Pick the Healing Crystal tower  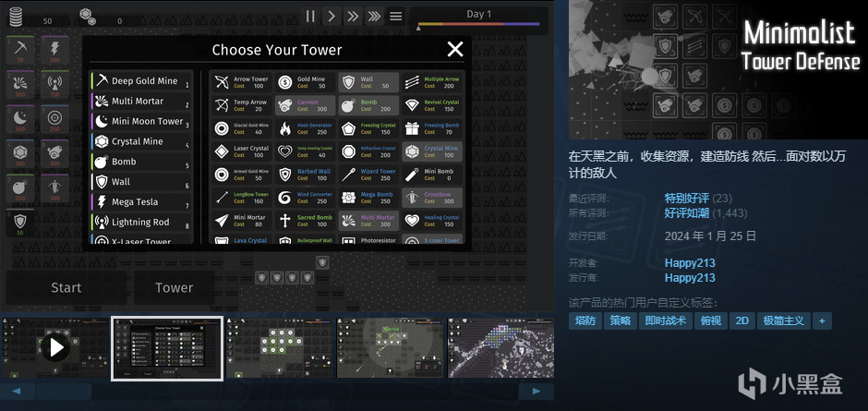coord(432,221)
